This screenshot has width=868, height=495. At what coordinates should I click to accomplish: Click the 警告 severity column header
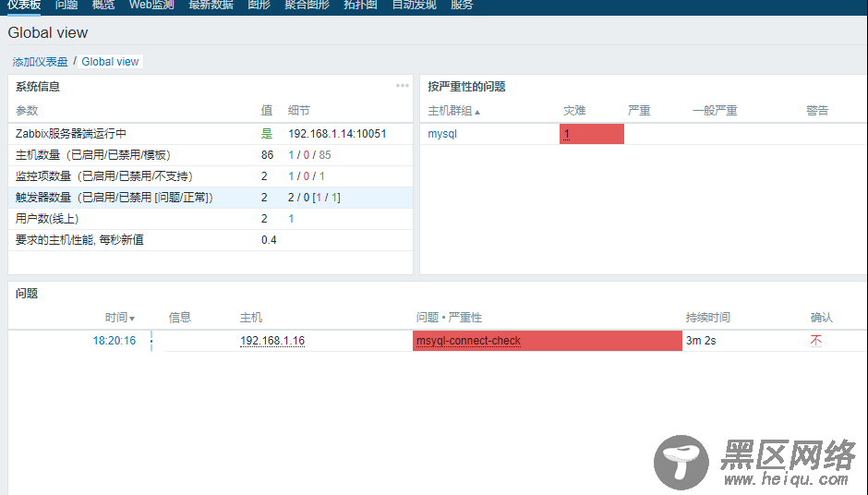(817, 111)
